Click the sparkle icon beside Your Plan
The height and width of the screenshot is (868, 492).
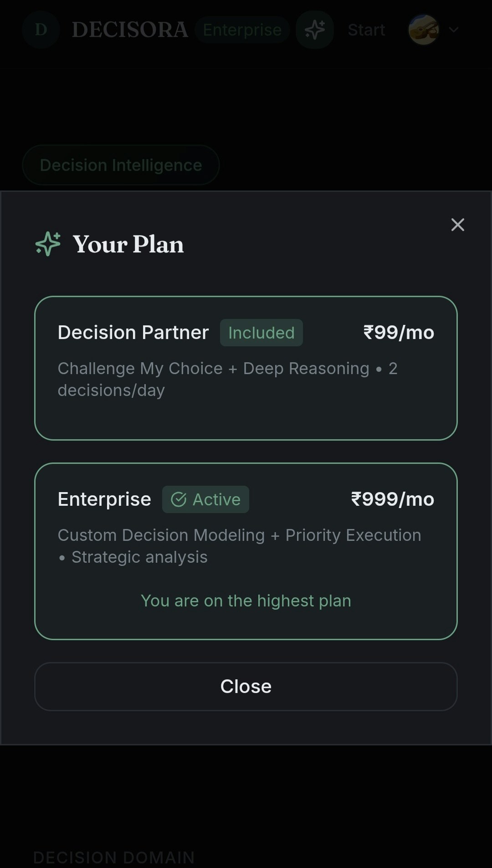(x=48, y=244)
